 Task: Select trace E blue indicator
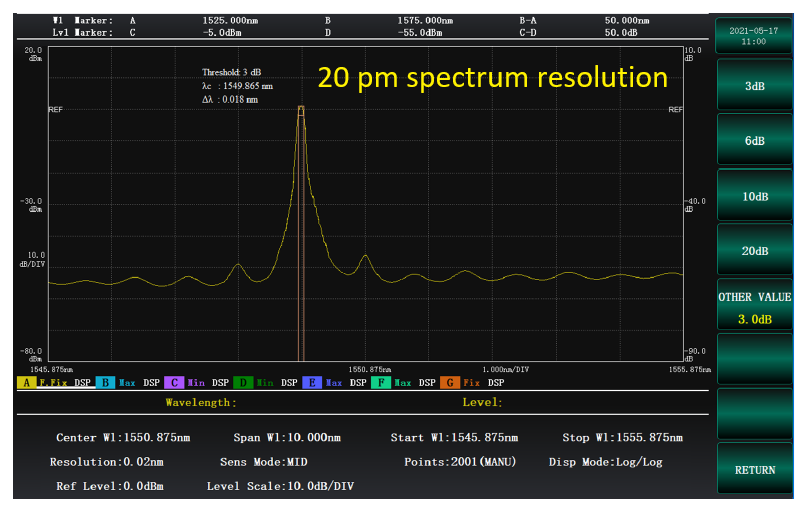(311, 383)
